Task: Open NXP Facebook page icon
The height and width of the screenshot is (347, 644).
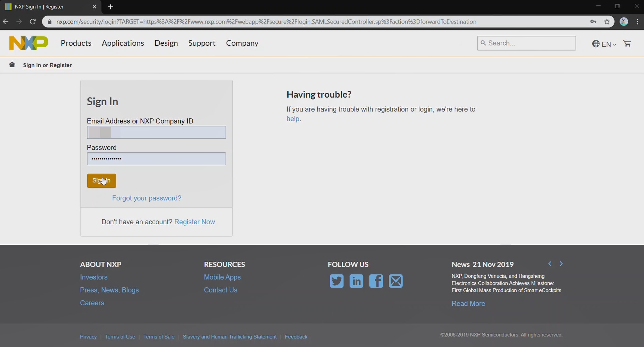Action: click(x=376, y=281)
